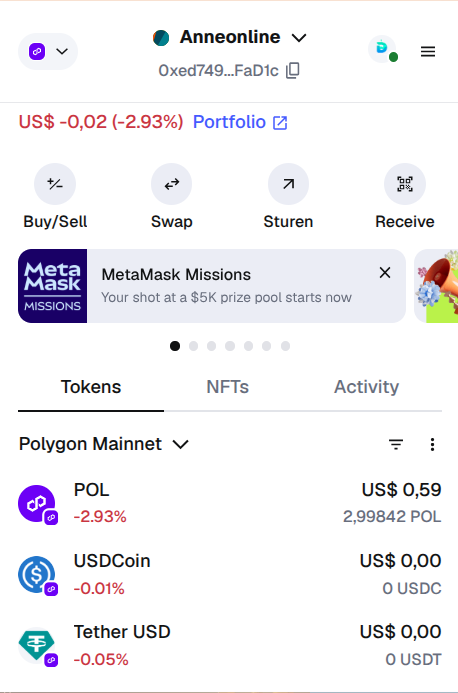The image size is (458, 693).
Task: Expand the Polygon Mainnet filter dropdown
Action: [104, 444]
